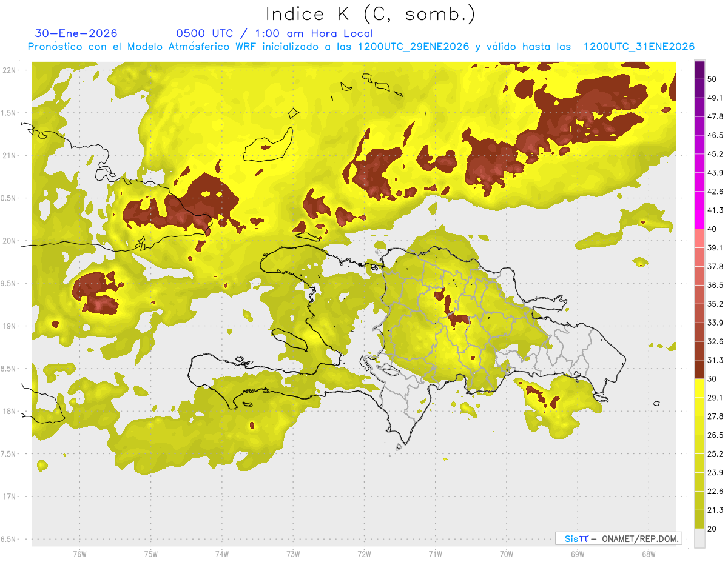The width and height of the screenshot is (728, 562).
Task: Click the 19N latitude label
Action: pyautogui.click(x=9, y=326)
